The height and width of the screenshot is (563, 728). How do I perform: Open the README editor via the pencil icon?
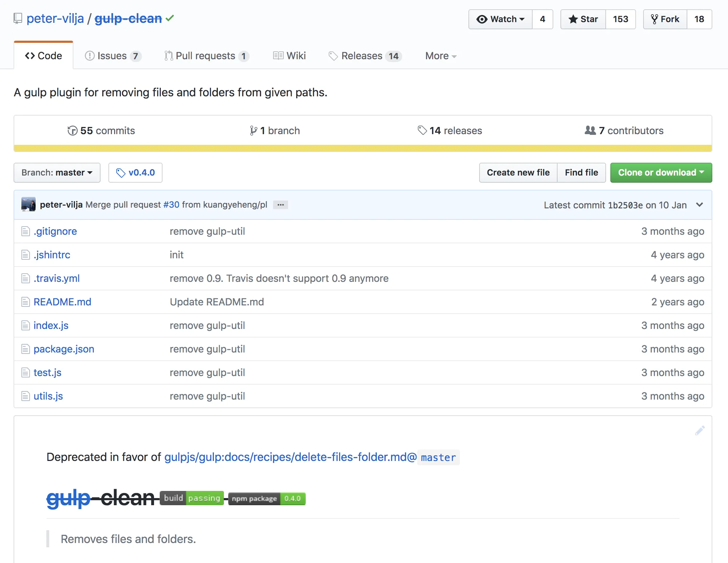[700, 430]
